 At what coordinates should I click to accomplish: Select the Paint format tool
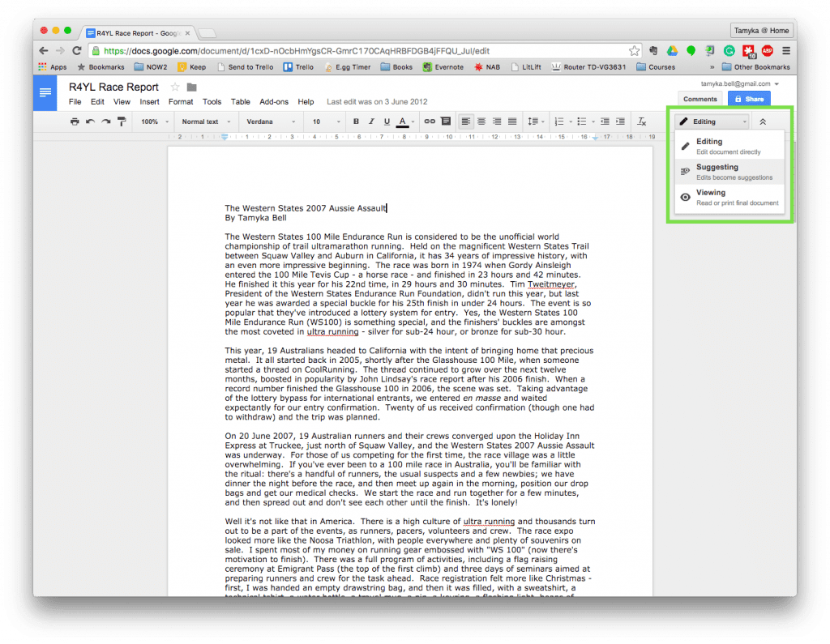tap(122, 122)
